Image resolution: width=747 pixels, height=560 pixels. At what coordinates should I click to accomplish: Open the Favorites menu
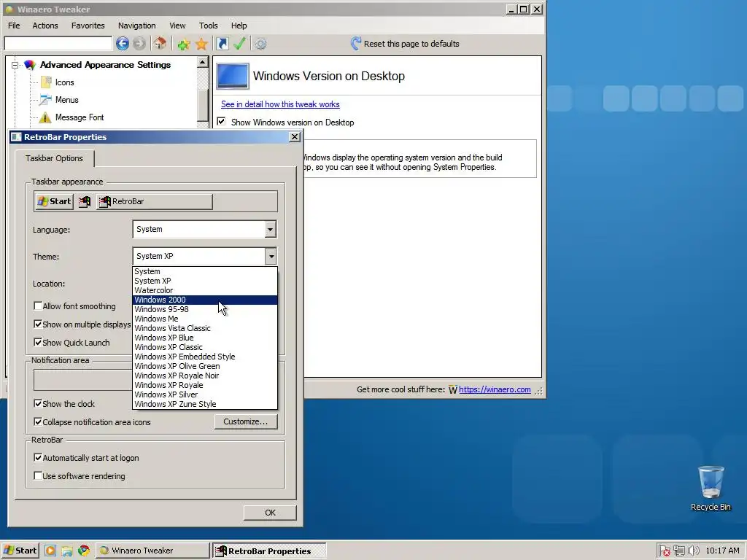click(88, 26)
